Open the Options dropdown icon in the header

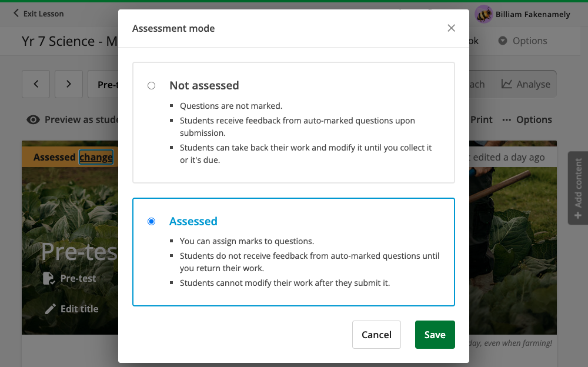503,41
